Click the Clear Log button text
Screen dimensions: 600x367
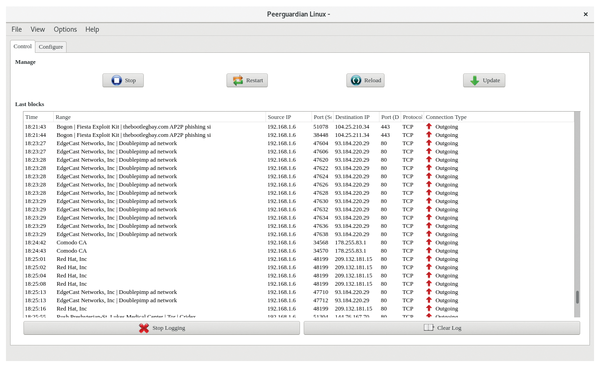449,328
